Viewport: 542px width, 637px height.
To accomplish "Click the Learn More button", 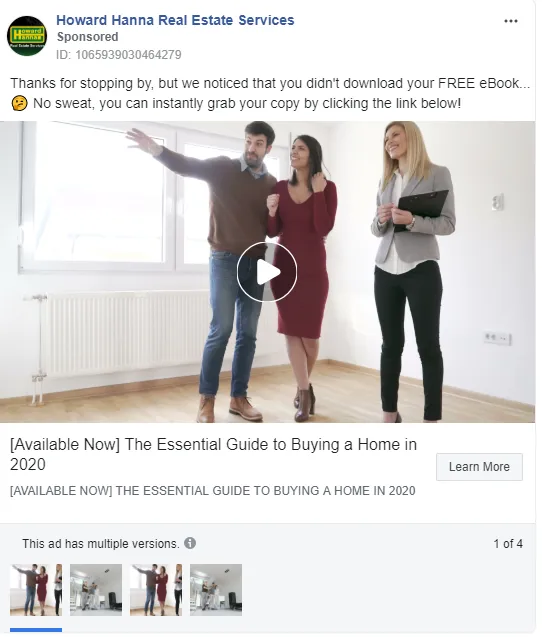I will (x=479, y=467).
